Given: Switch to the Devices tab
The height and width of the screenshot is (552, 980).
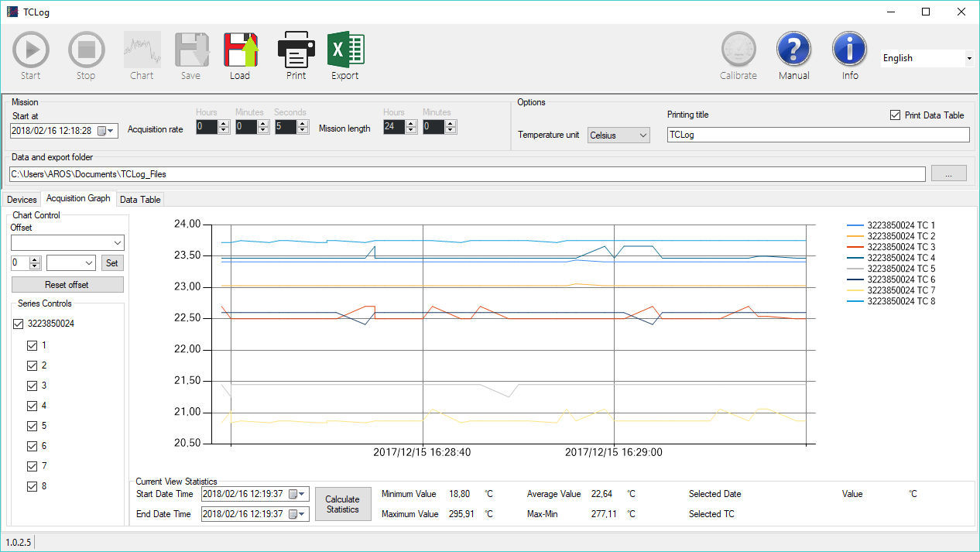Looking at the screenshot, I should (22, 199).
